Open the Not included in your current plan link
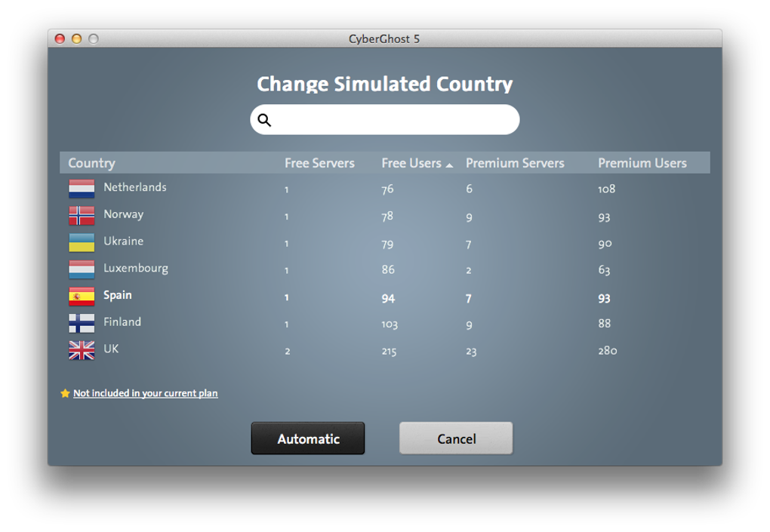The image size is (770, 532). pyautogui.click(x=146, y=393)
